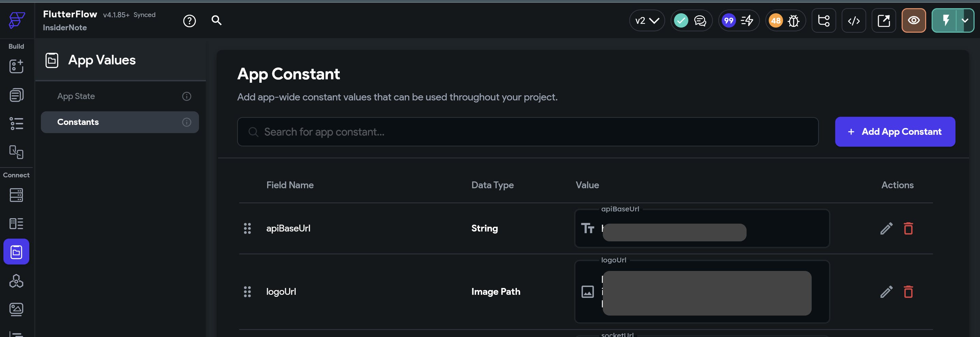The height and width of the screenshot is (337, 980).
Task: Toggle preview mode eye button
Action: tap(914, 20)
